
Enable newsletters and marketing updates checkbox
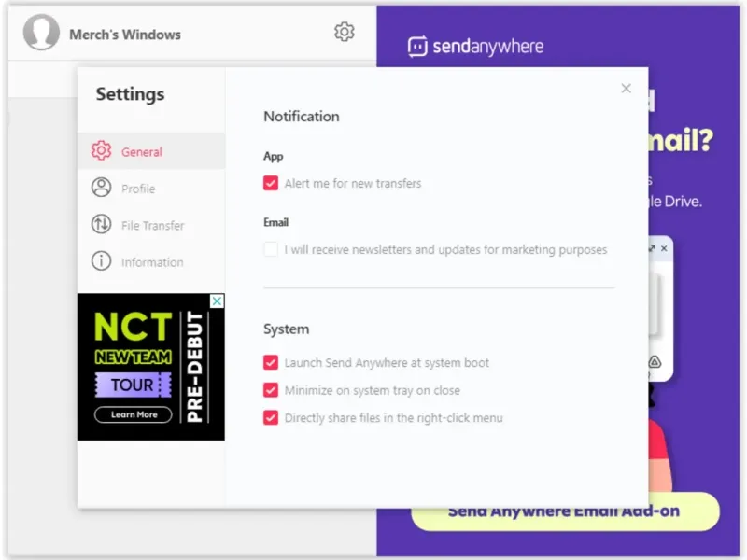tap(271, 249)
